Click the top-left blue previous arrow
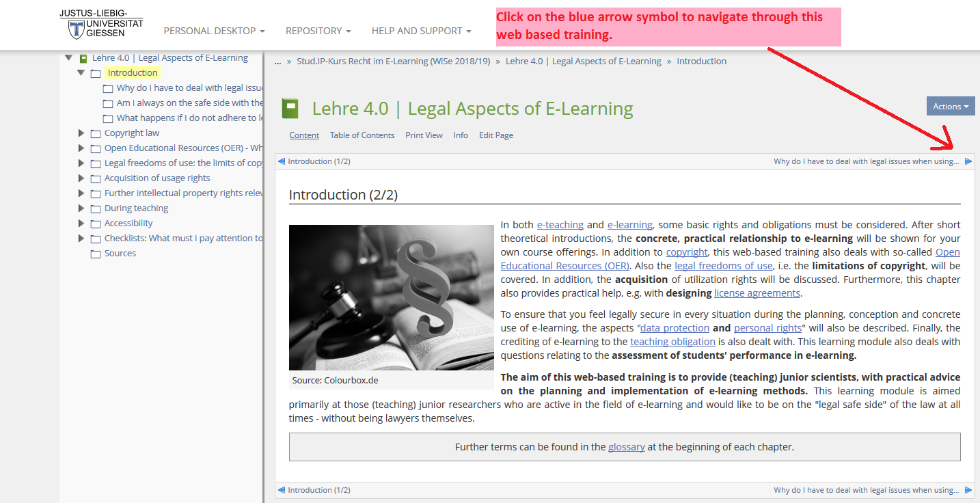Screen dimensions: 980x503 click(x=282, y=162)
